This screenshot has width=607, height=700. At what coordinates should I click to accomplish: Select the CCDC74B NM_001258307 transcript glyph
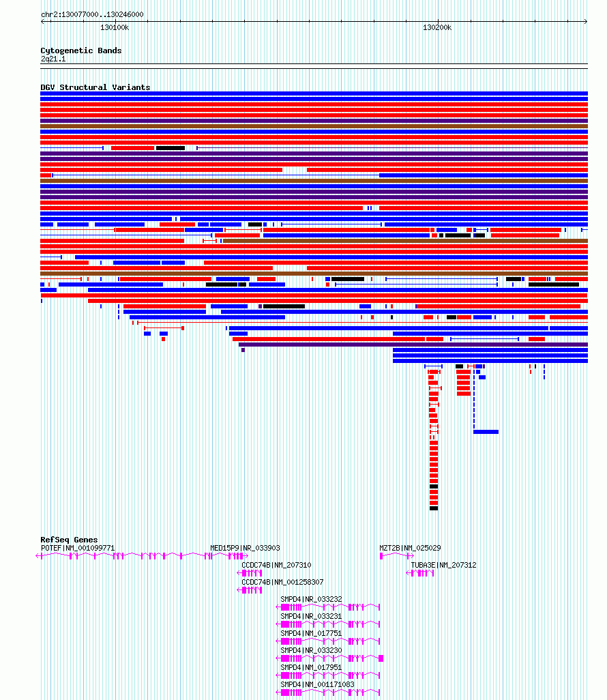[x=250, y=589]
